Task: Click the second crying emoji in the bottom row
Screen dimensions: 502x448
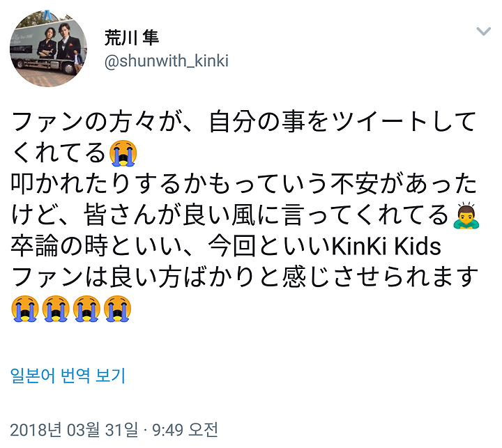Action: [56, 309]
